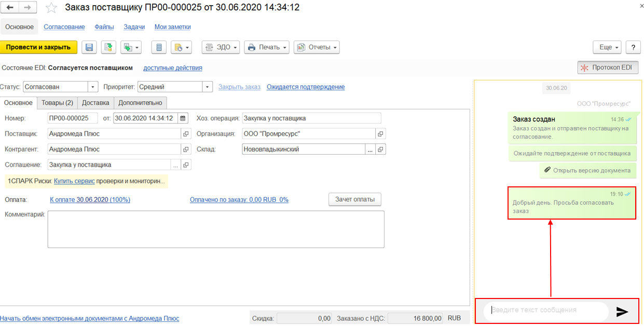The image size is (644, 326).
Task: Open the Товары (2) tab
Action: (57, 103)
